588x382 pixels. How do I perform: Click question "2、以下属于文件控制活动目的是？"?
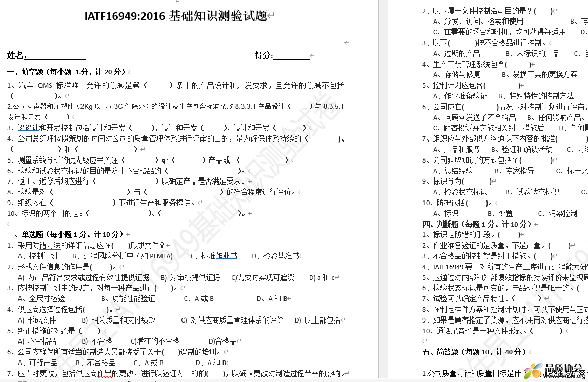(x=487, y=11)
